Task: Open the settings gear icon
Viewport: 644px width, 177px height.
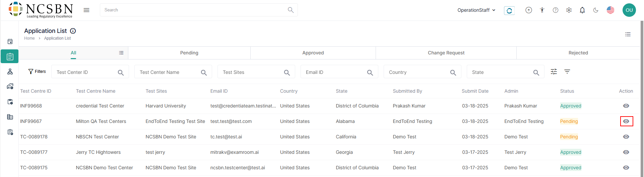Action: [569, 10]
